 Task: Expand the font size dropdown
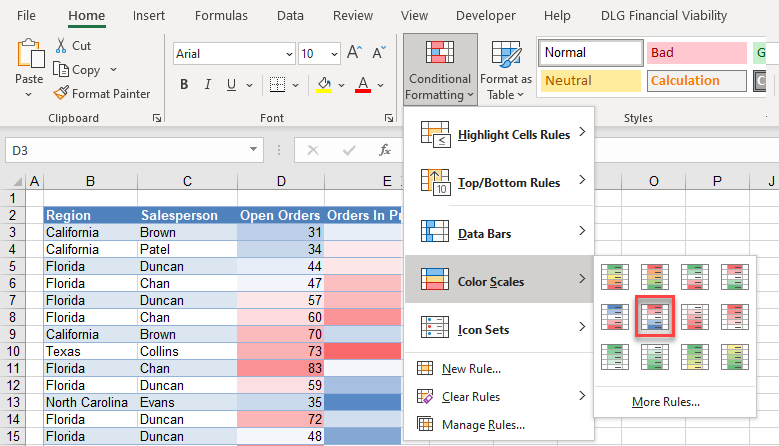333,54
